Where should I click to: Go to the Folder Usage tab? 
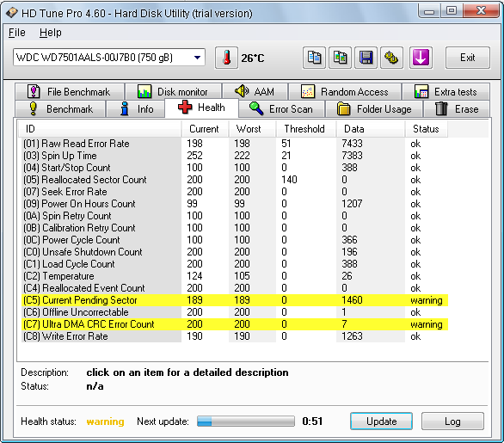(x=374, y=108)
